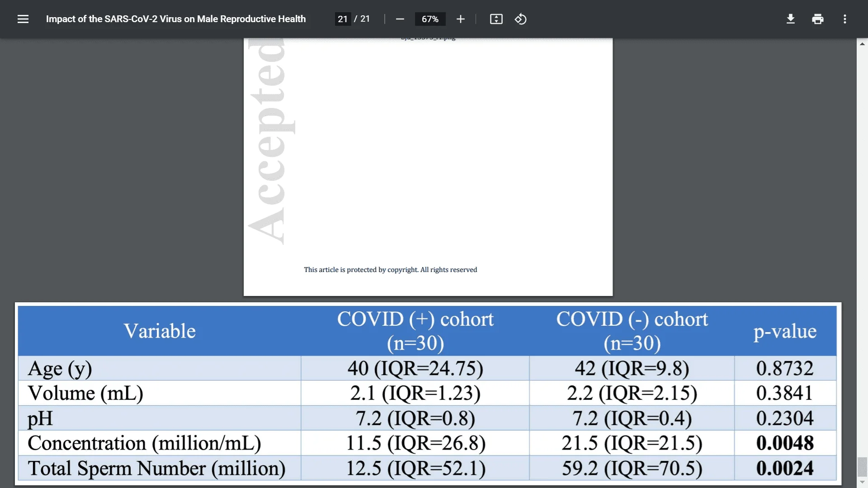The image size is (868, 488).
Task: Click the copyright notice text on the page
Action: point(390,270)
